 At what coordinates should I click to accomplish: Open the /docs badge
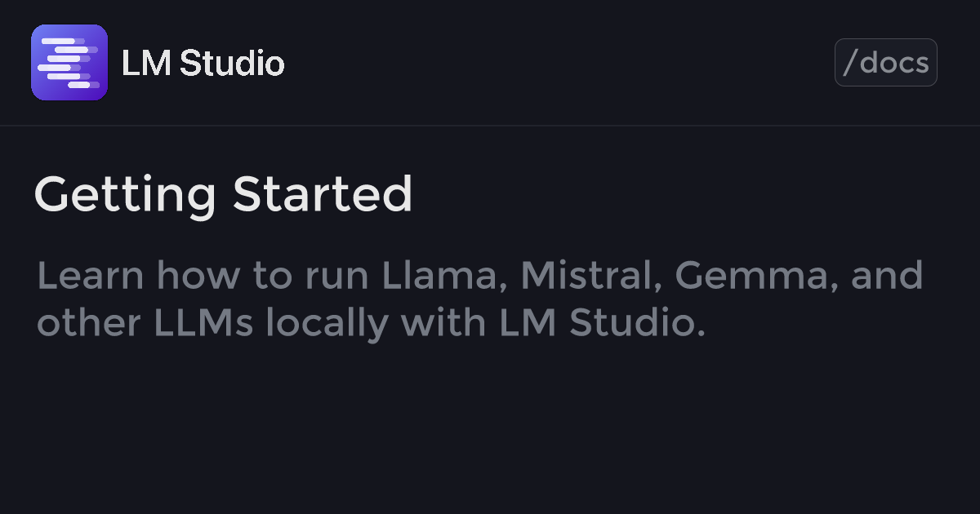886,63
